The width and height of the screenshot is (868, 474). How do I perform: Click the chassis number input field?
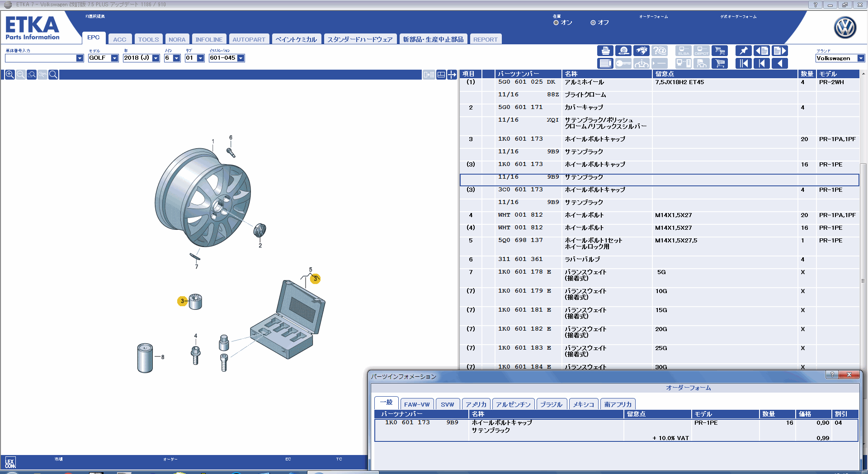point(41,58)
